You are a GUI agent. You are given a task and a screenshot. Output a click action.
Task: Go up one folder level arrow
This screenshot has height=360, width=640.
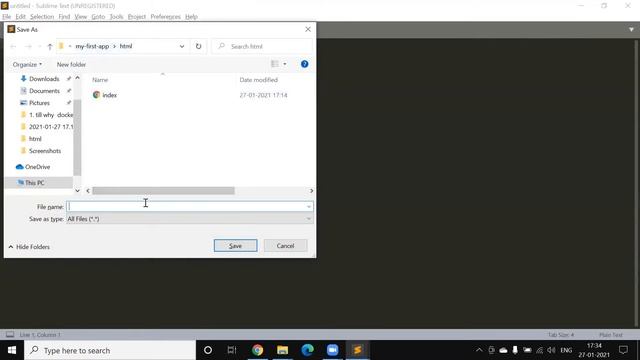tap(50, 47)
